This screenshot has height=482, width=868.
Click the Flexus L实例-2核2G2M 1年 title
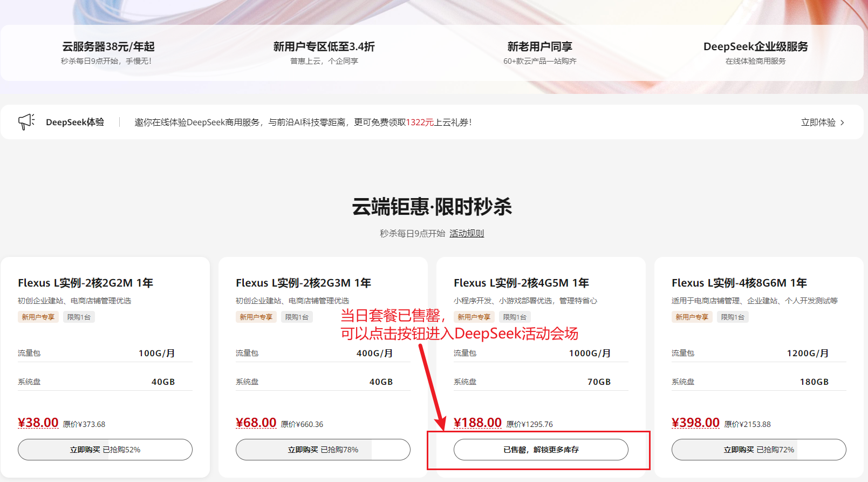point(86,283)
